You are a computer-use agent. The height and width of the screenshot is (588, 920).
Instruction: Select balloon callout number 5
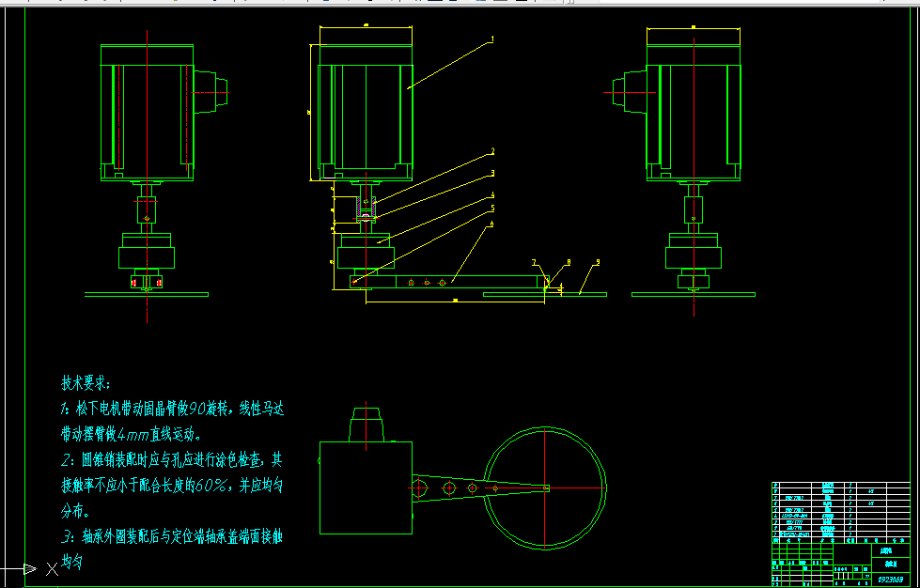pos(492,209)
